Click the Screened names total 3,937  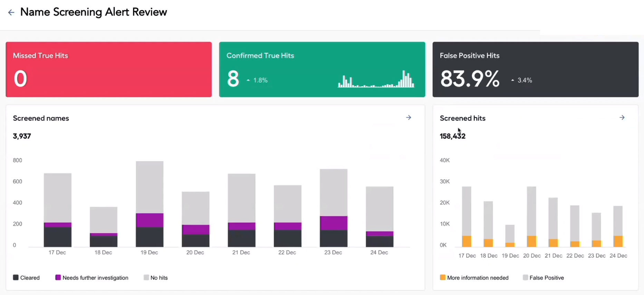pyautogui.click(x=22, y=136)
